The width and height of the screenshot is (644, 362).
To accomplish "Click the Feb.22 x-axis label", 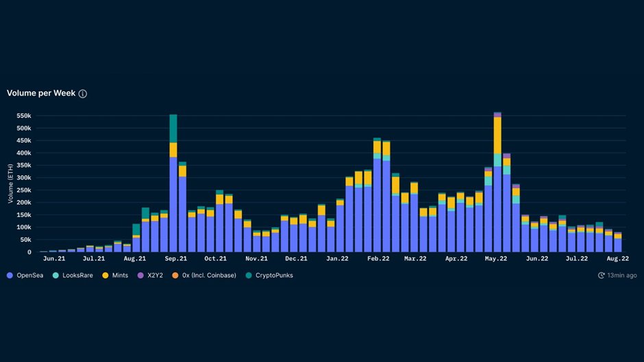I will [378, 259].
